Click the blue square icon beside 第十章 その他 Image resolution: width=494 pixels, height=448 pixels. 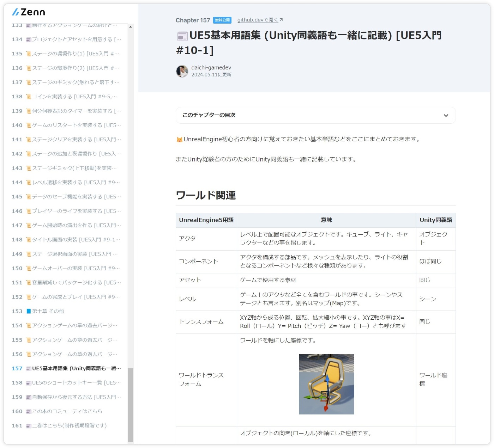28,311
